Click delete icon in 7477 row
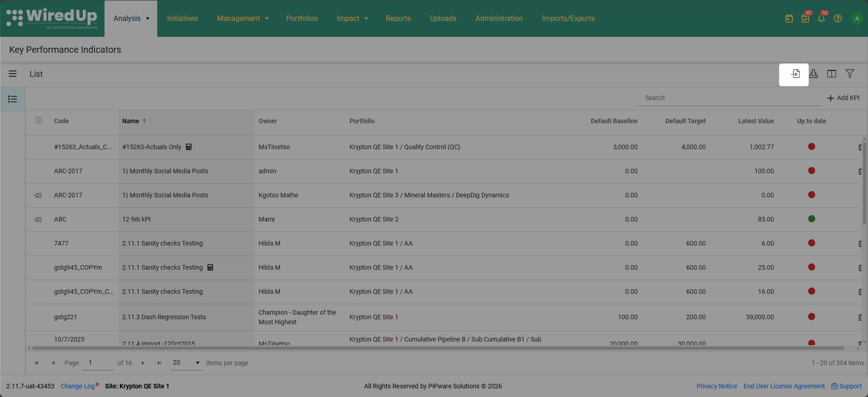The height and width of the screenshot is (397, 868). [x=860, y=244]
